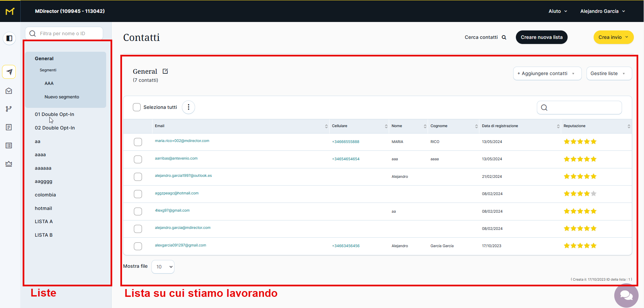Select checkbox for maria.rico+002@mdirector.com
The image size is (644, 308).
138,142
